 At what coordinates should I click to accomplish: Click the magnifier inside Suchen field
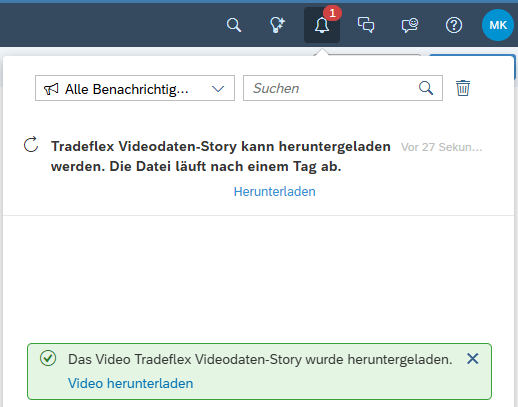[x=426, y=88]
